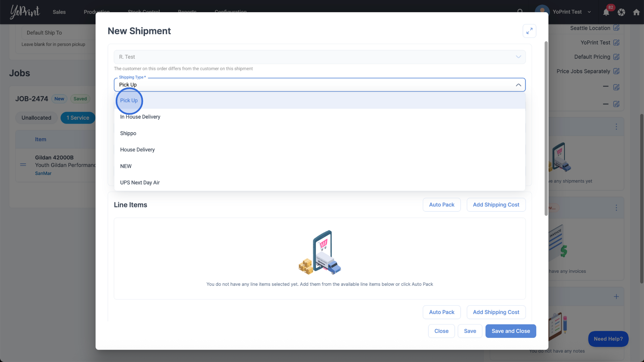Expand the YoPrint Test user menu

pyautogui.click(x=589, y=12)
